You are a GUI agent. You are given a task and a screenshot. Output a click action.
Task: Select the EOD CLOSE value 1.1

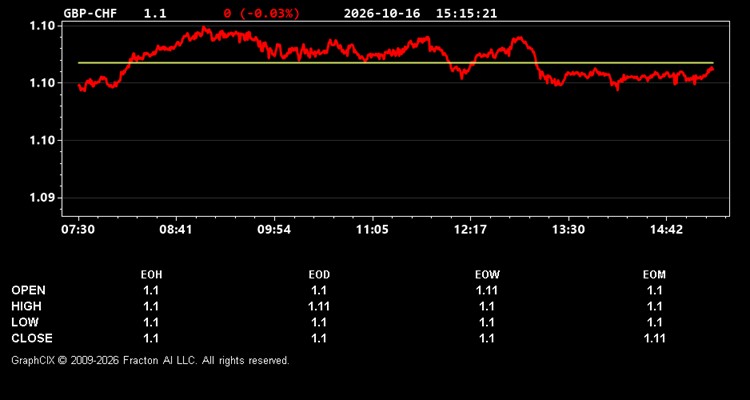click(x=319, y=338)
